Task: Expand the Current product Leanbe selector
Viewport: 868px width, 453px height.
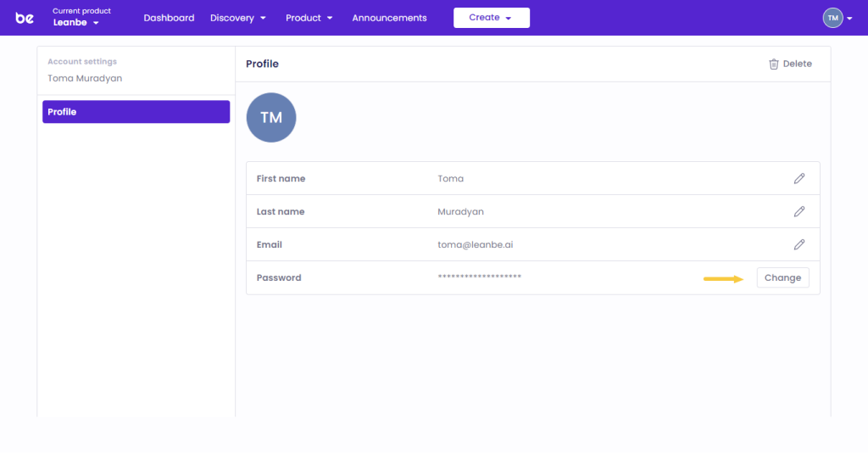Action: click(x=76, y=23)
